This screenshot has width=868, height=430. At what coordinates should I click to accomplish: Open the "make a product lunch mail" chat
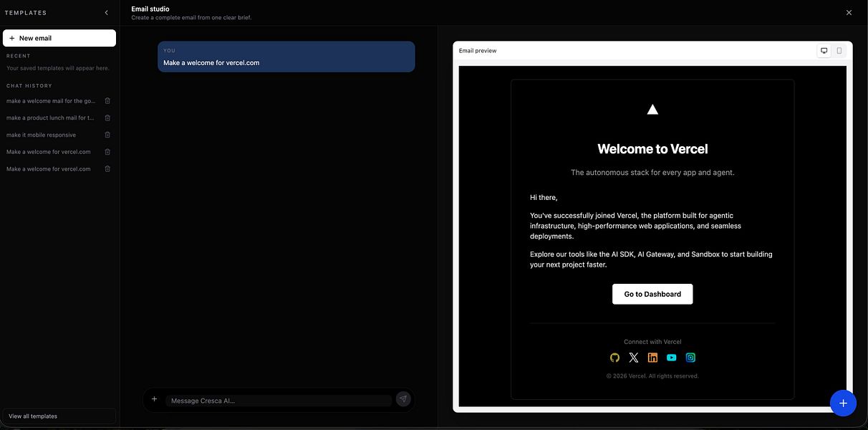[51, 118]
